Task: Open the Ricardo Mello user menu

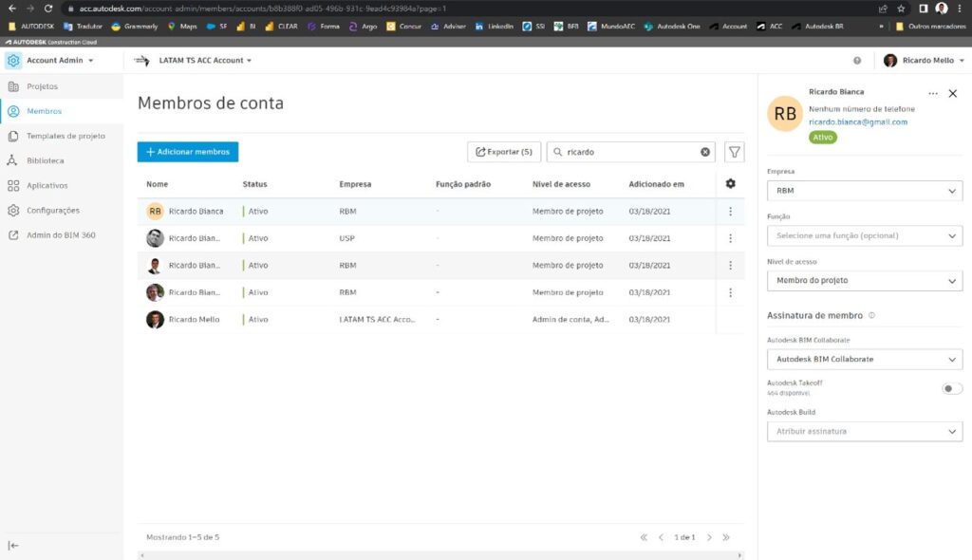Action: pos(924,60)
